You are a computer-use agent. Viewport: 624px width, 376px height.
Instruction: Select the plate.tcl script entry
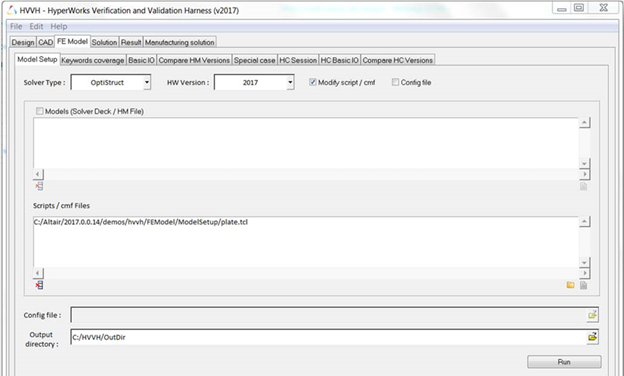pyautogui.click(x=141, y=222)
